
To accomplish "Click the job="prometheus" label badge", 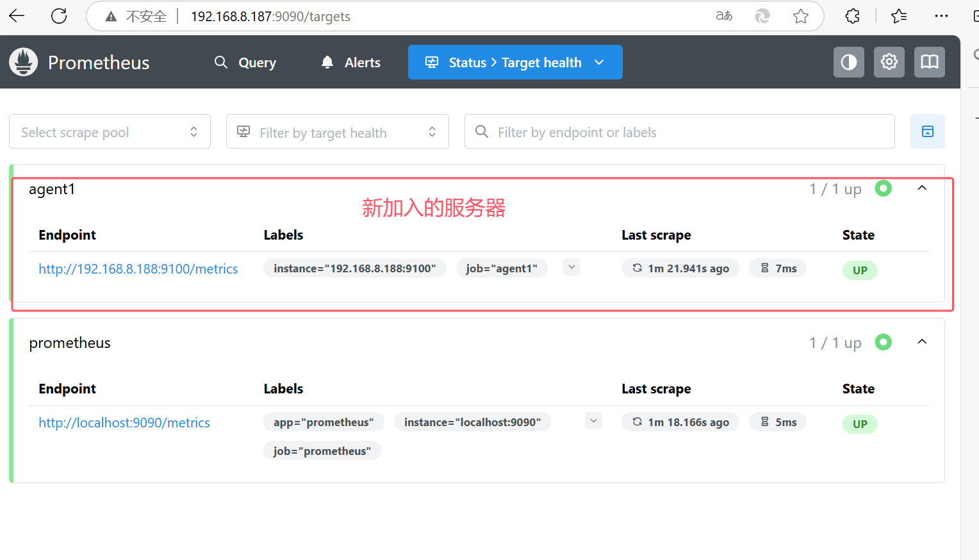I will click(x=322, y=451).
